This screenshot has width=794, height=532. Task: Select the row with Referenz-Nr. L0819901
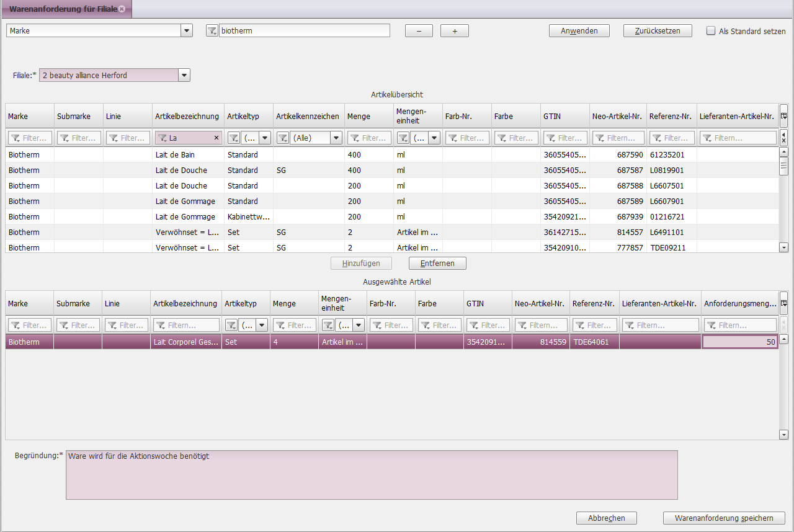pyautogui.click(x=392, y=170)
